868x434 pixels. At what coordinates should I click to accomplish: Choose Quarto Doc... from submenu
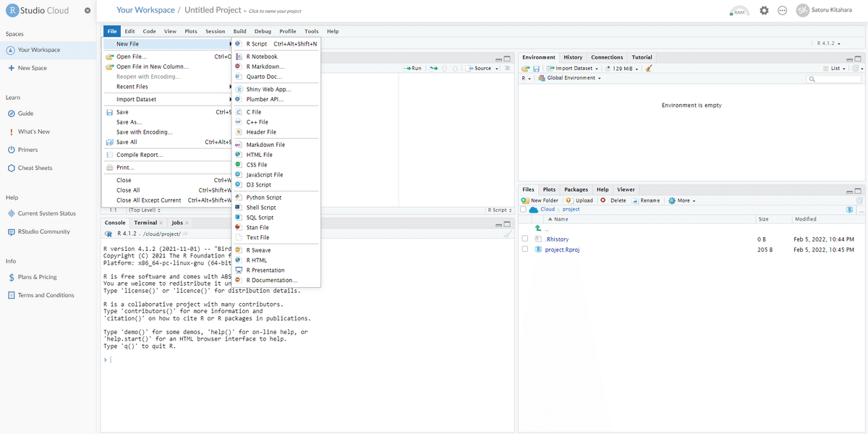[276, 77]
